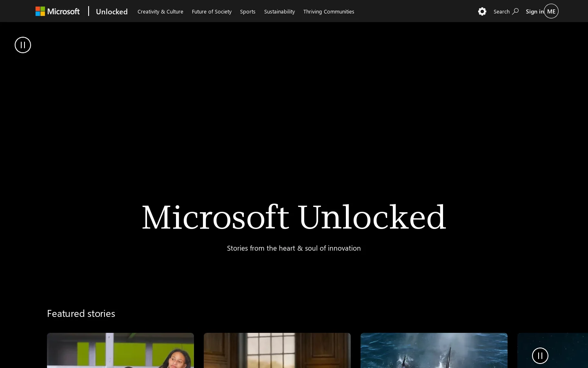Viewport: 588px width, 368px height.
Task: Select the Sports navigation item
Action: pyautogui.click(x=248, y=11)
